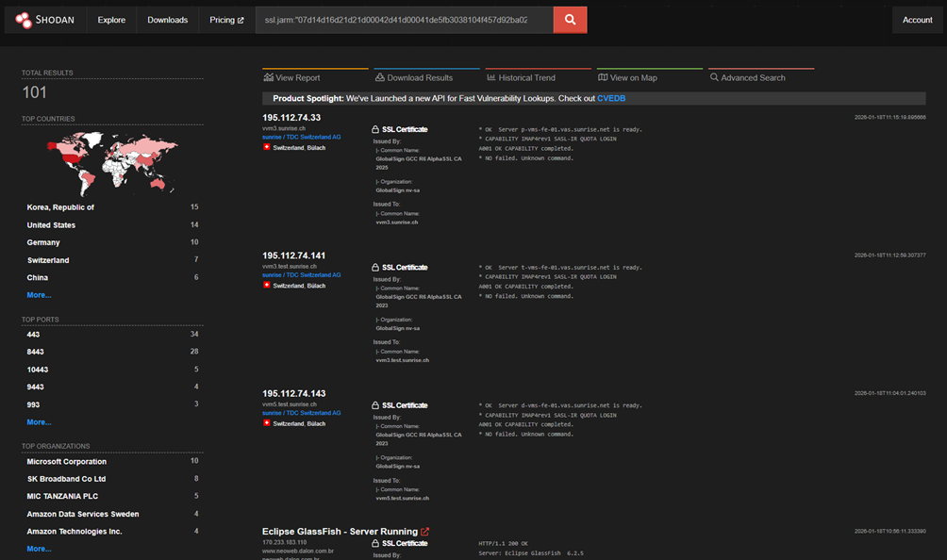The width and height of the screenshot is (947, 560).
Task: Expand More under Top Organizations
Action: coord(39,549)
